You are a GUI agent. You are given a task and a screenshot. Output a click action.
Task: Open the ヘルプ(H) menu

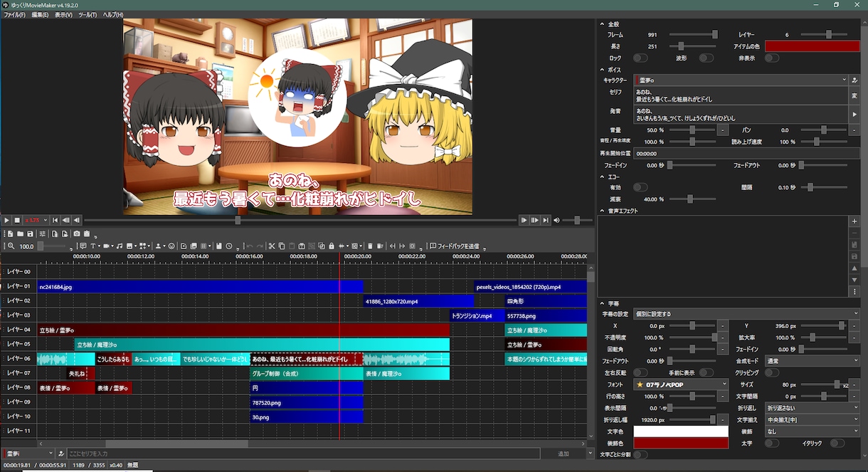coord(112,15)
